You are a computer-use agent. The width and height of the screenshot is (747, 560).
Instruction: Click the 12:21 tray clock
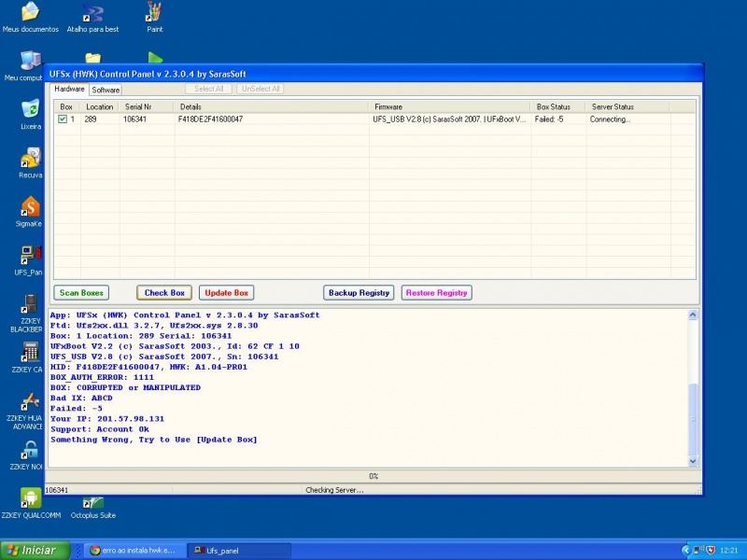(729, 551)
